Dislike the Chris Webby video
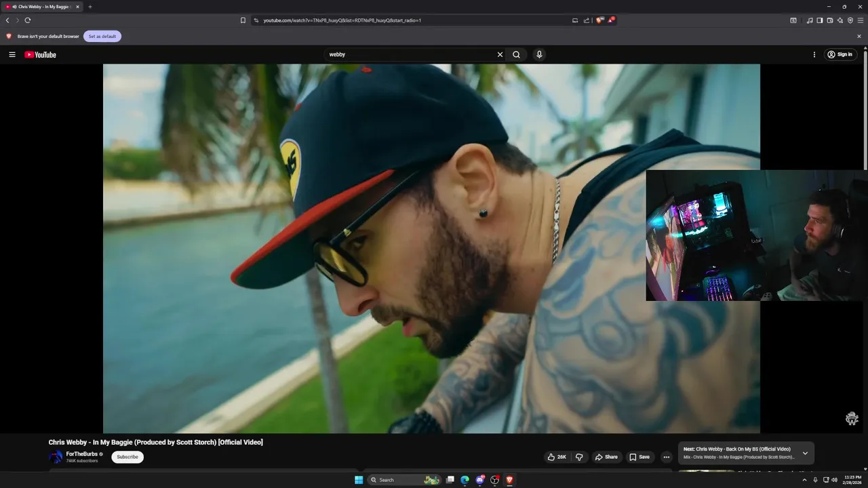The width and height of the screenshot is (868, 488). pyautogui.click(x=579, y=457)
